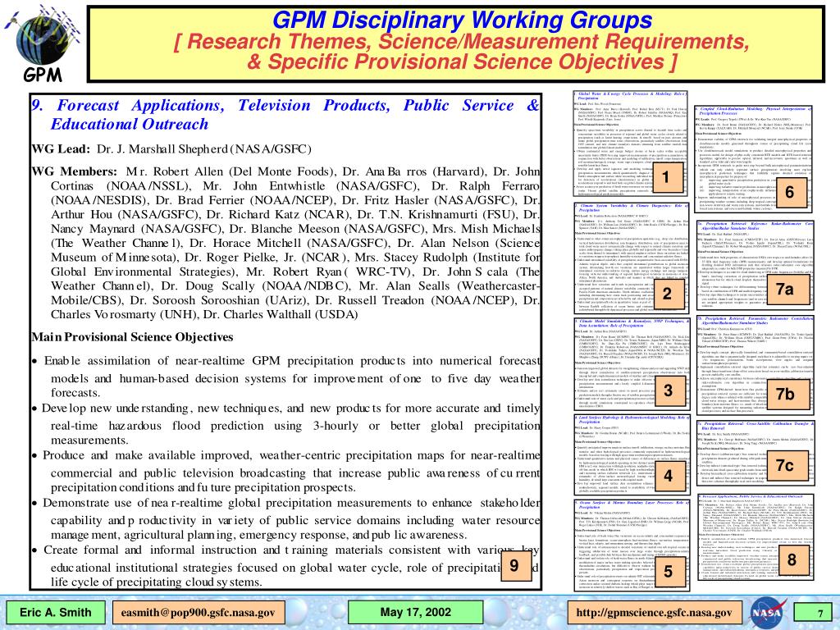Image resolution: width=840 pixels, height=630 pixels.
Task: Click the 'Demonstrate use of near-realtime global' bullet
Action: [x=285, y=518]
